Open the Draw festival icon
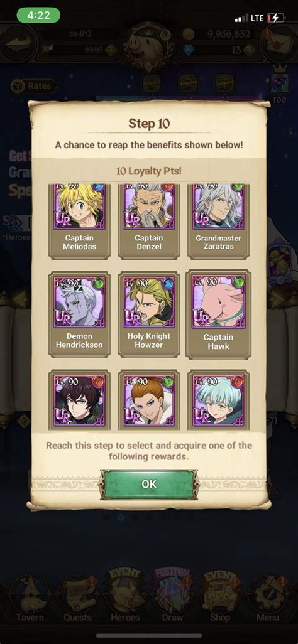 click(172, 596)
